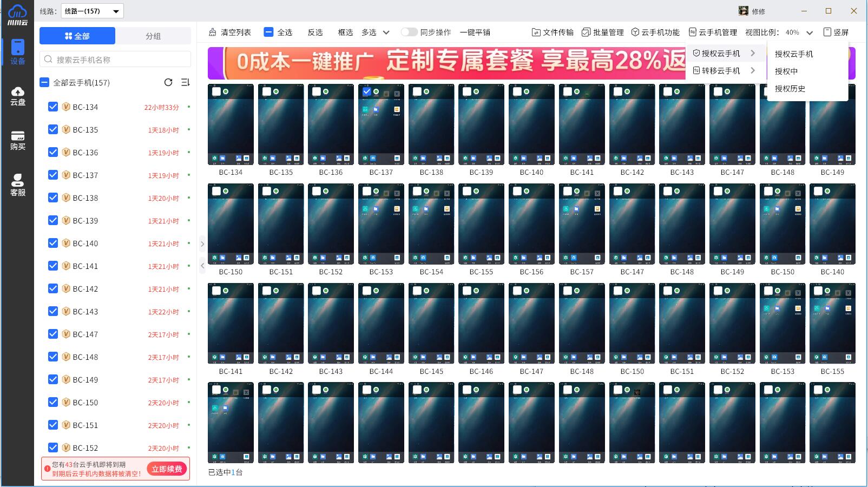Image resolution: width=868 pixels, height=487 pixels.
Task: Open the 云盘 cloud disk sidebar icon
Action: [x=17, y=96]
